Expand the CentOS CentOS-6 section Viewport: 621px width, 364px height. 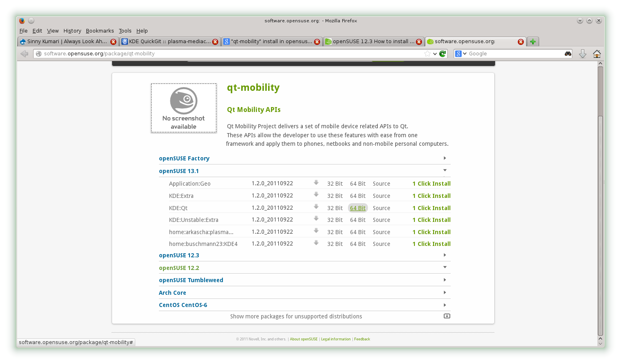305,305
